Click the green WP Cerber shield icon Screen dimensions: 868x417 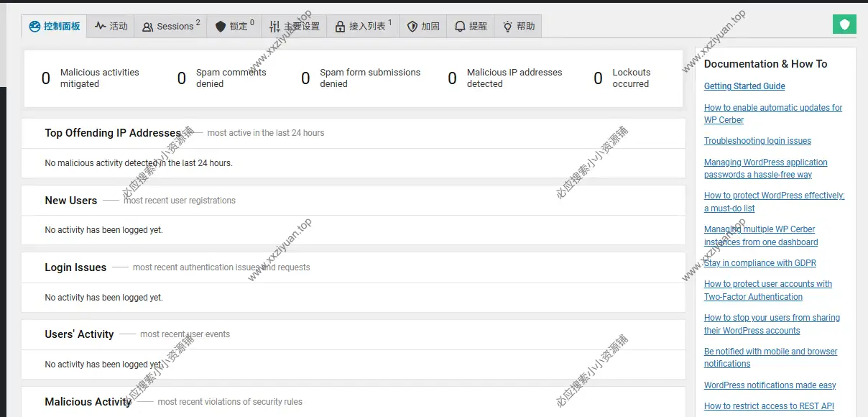(x=844, y=24)
